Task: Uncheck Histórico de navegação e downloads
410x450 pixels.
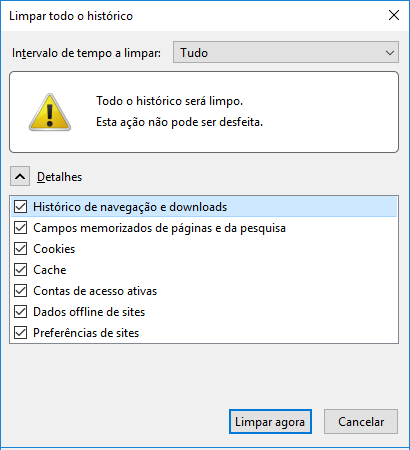Action: (x=21, y=207)
